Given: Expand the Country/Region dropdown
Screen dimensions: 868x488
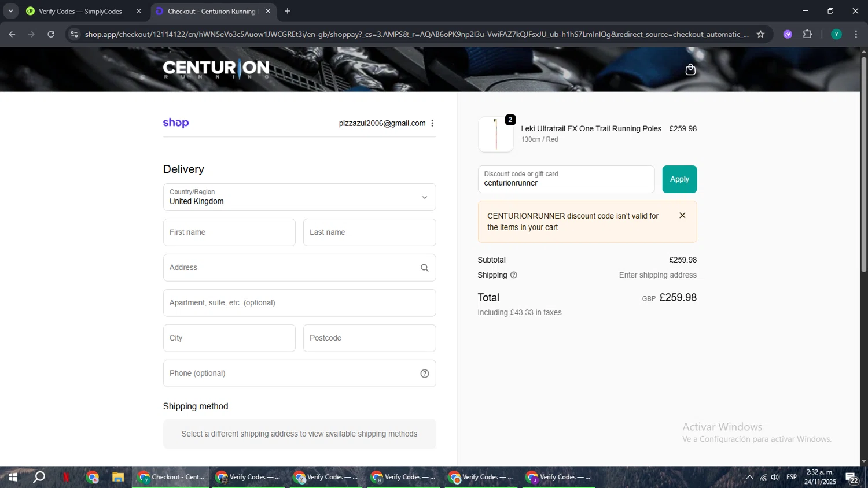Looking at the screenshot, I should [299, 197].
